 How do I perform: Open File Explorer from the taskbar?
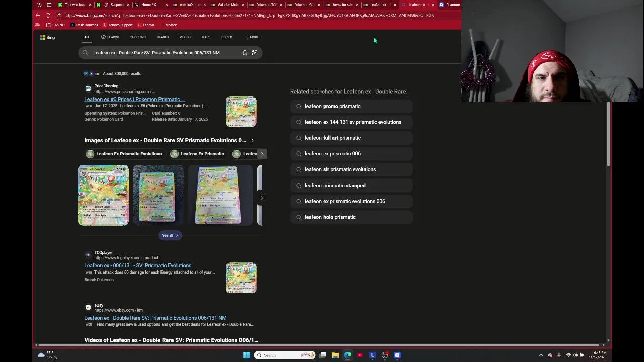pyautogui.click(x=335, y=355)
